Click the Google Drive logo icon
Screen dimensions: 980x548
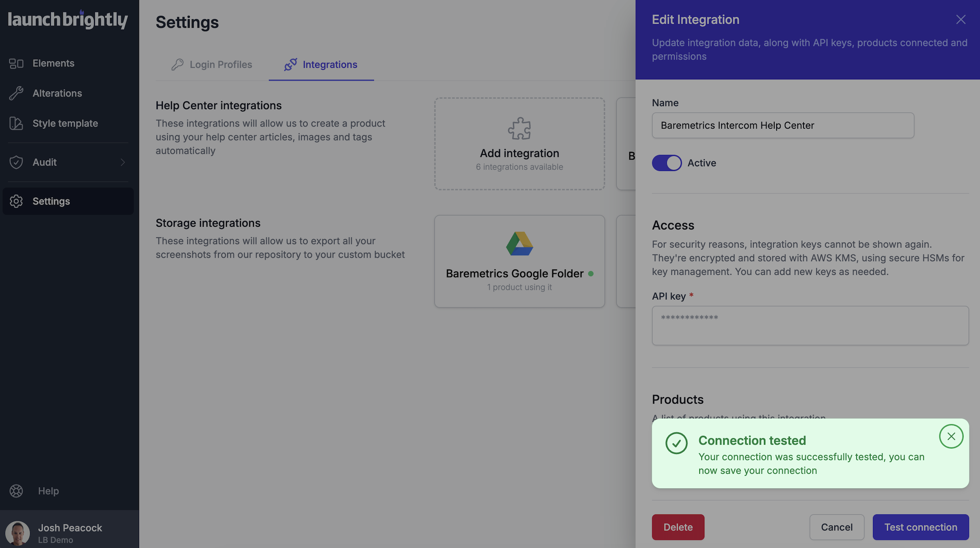click(519, 244)
